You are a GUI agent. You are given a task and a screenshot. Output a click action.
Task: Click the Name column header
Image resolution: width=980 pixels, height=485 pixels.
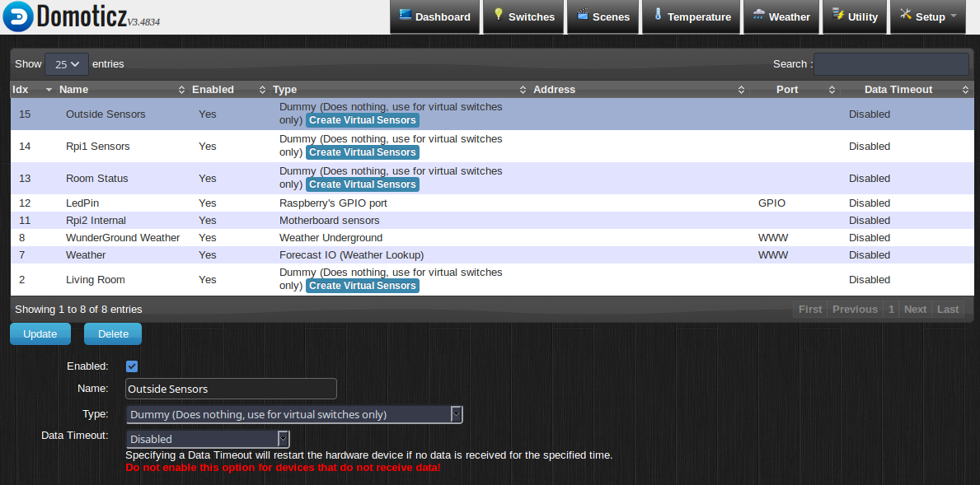pyautogui.click(x=123, y=90)
